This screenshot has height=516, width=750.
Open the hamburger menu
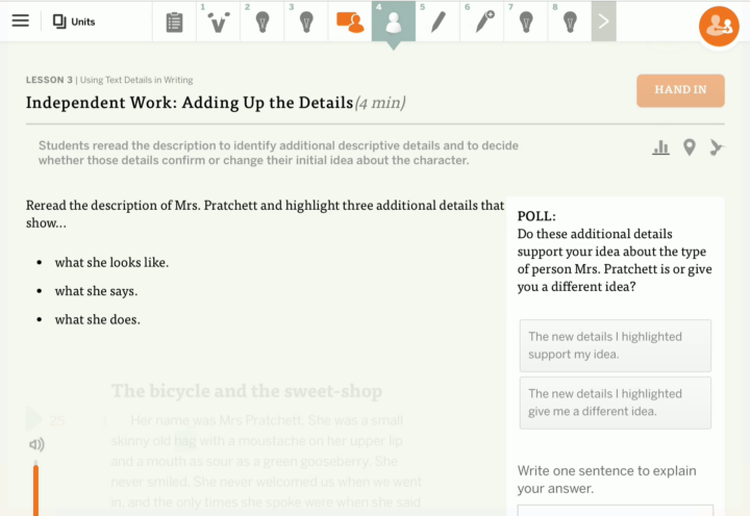tap(21, 21)
